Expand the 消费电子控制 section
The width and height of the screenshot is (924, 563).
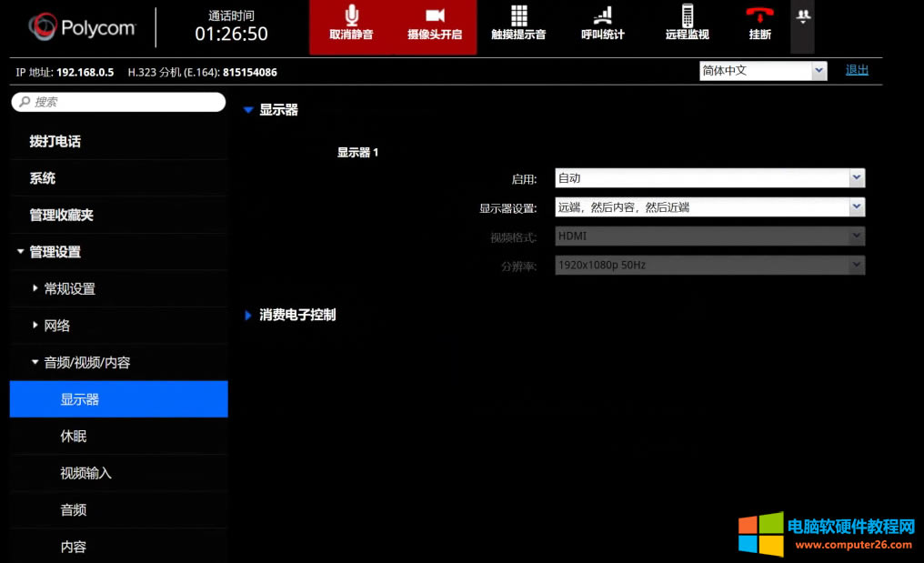click(248, 315)
